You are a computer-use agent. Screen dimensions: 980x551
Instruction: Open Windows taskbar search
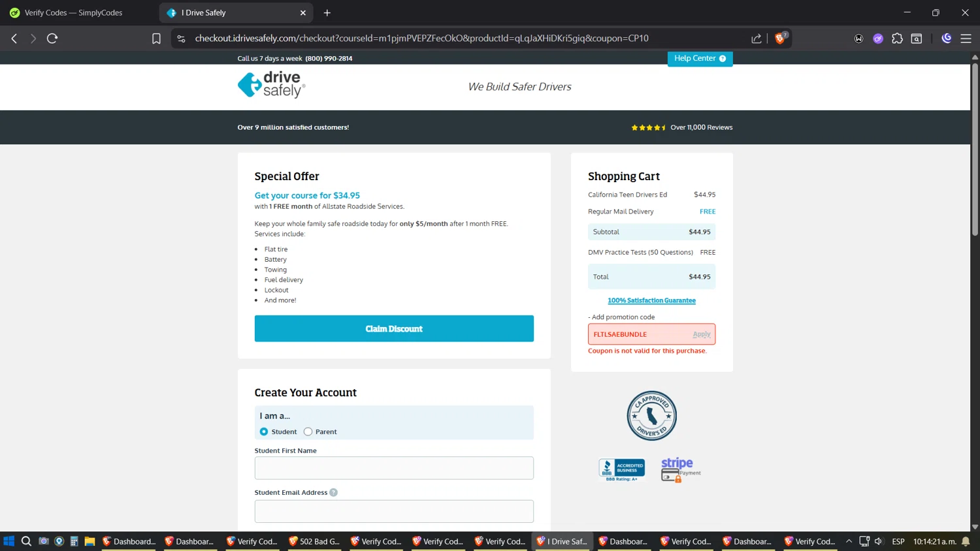pyautogui.click(x=26, y=541)
